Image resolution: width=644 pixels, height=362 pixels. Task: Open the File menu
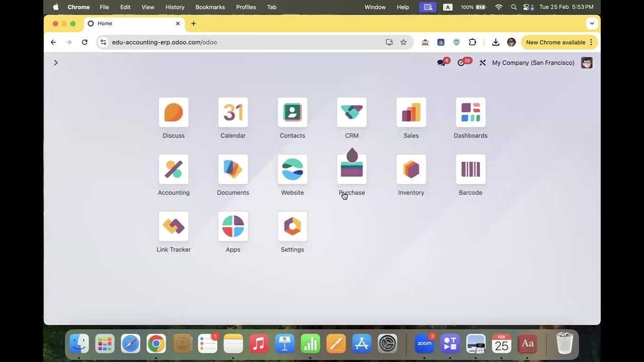(104, 7)
